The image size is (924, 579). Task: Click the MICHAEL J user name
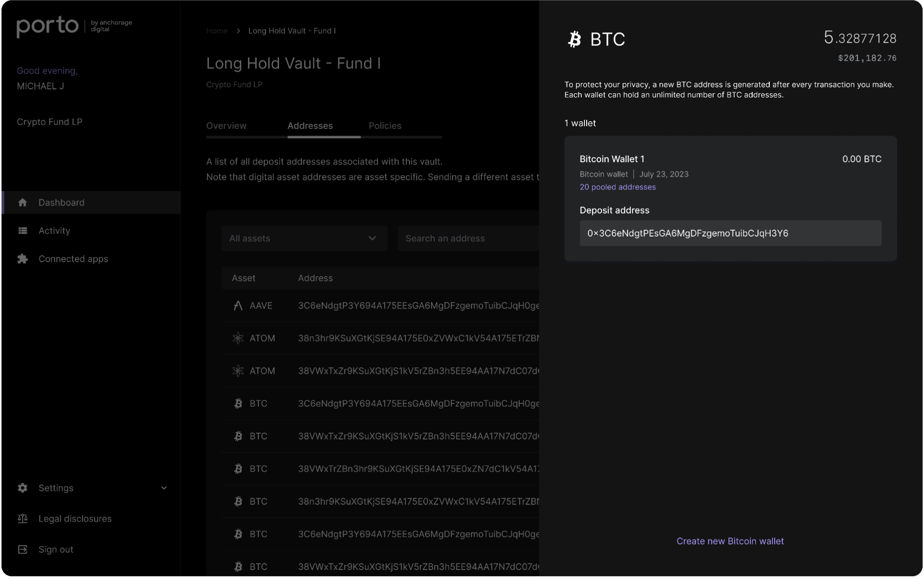coord(40,86)
